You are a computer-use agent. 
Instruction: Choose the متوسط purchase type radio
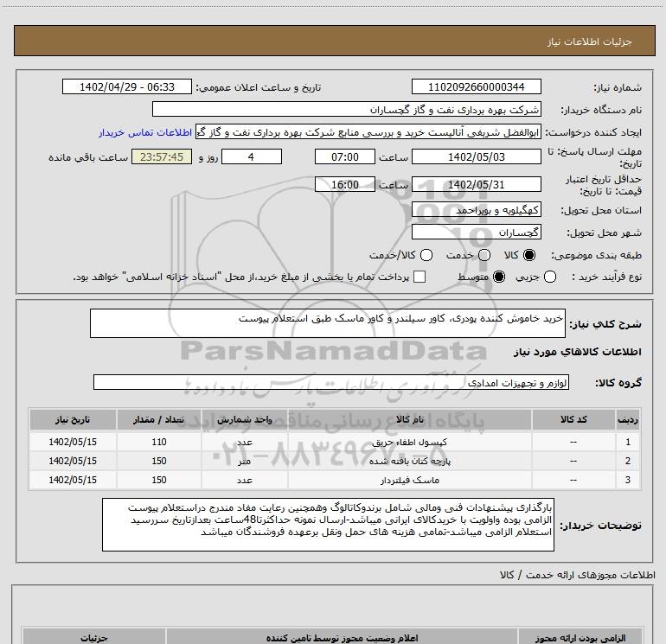tap(499, 277)
